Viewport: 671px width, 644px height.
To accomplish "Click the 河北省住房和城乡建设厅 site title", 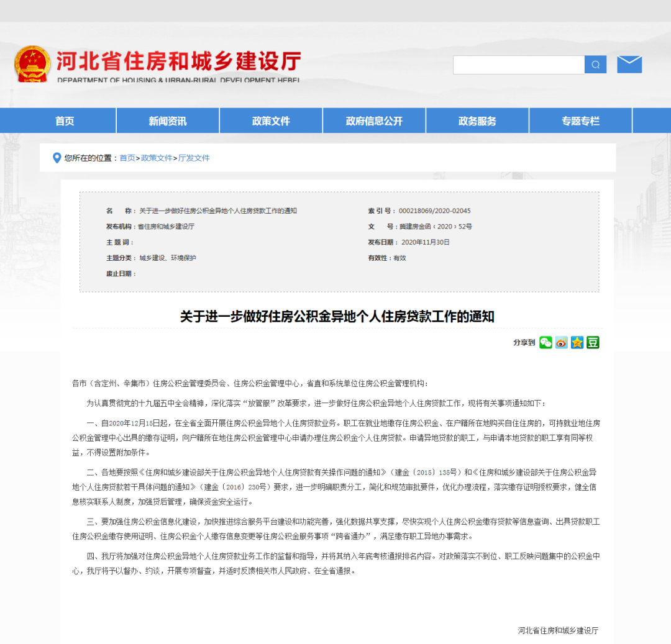I will pyautogui.click(x=179, y=61).
